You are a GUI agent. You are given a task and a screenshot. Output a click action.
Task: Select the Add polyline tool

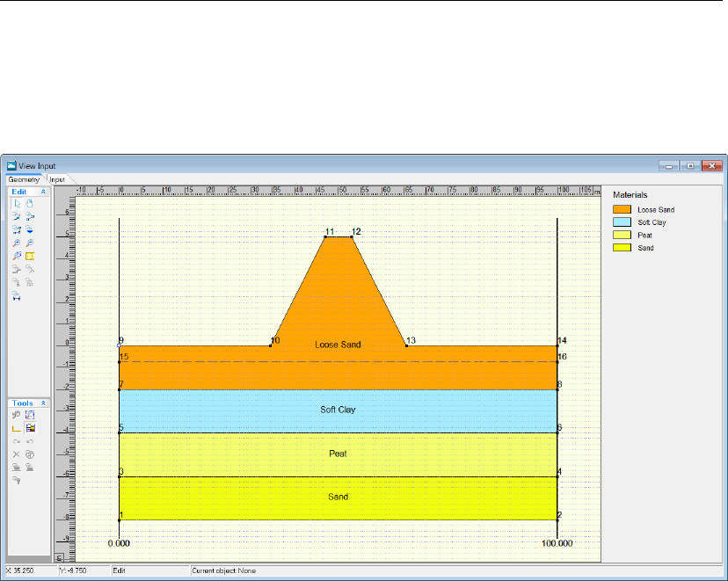pos(17,229)
